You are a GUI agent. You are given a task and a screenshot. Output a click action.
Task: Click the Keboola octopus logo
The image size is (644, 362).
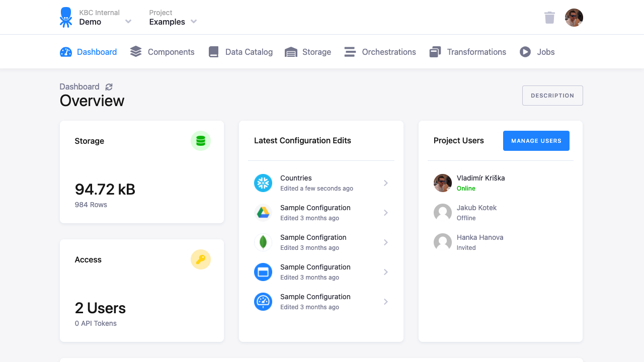(66, 17)
